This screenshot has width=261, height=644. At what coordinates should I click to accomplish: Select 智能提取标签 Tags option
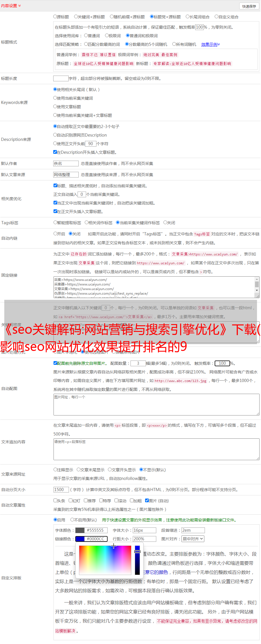tap(55, 222)
